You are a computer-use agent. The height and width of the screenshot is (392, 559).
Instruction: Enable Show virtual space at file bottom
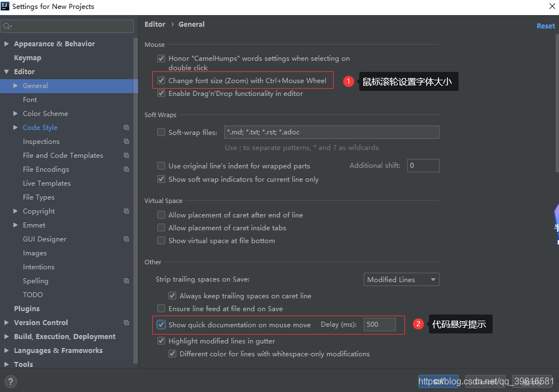pos(161,240)
